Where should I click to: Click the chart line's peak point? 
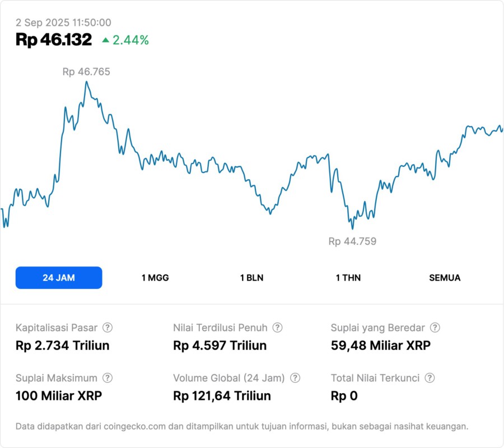click(86, 82)
